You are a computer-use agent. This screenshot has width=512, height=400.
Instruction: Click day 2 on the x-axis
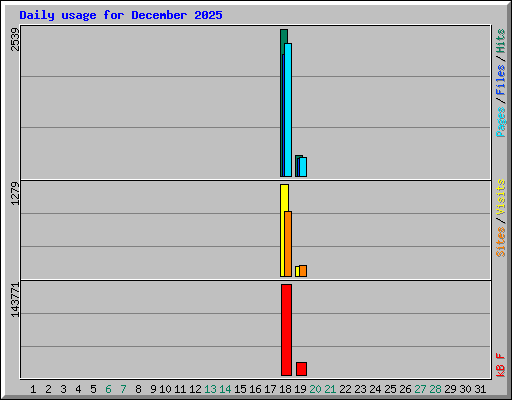pyautogui.click(x=48, y=389)
